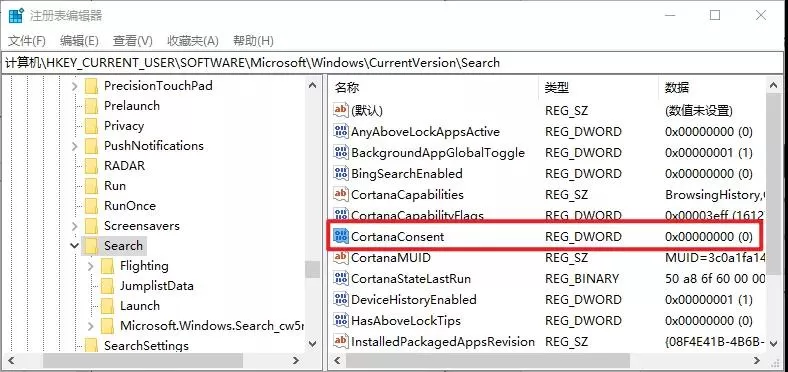
Task: Open the 查看(V) menu
Action: pyautogui.click(x=133, y=41)
